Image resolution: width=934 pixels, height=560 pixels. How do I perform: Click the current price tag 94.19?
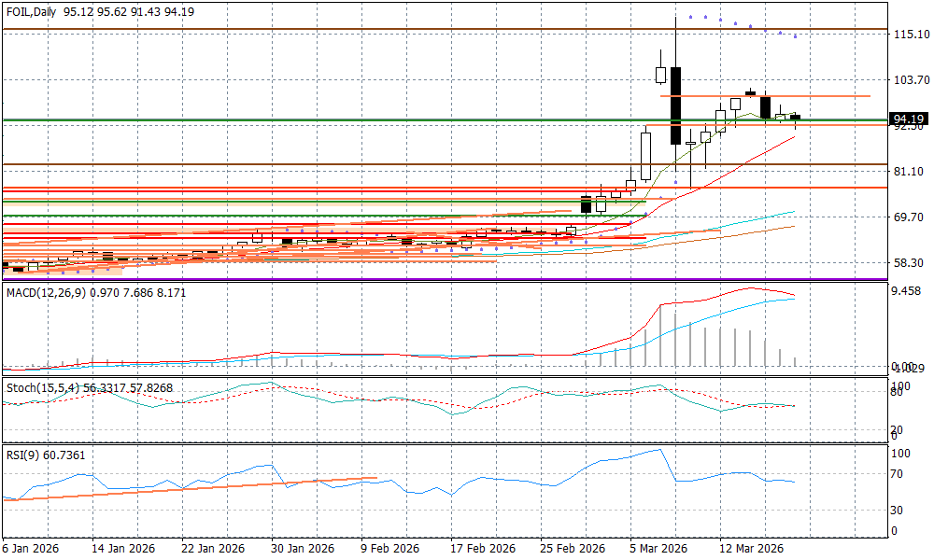(x=909, y=119)
